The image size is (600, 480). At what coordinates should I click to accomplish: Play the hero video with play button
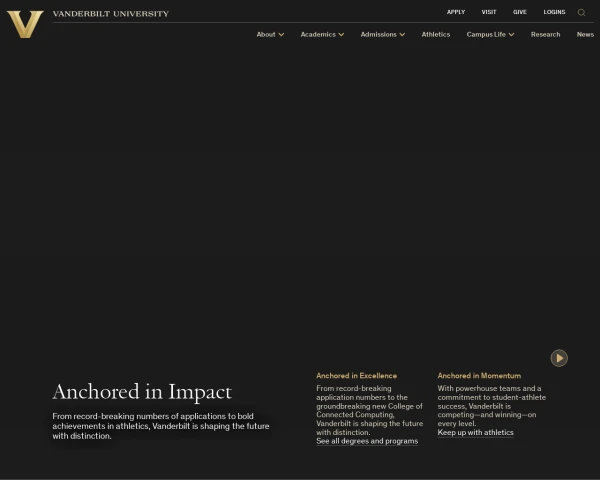pyautogui.click(x=559, y=358)
